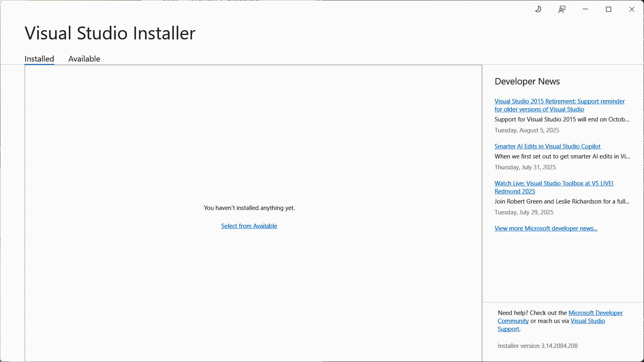
Task: Click the Select from Available link
Action: click(249, 226)
